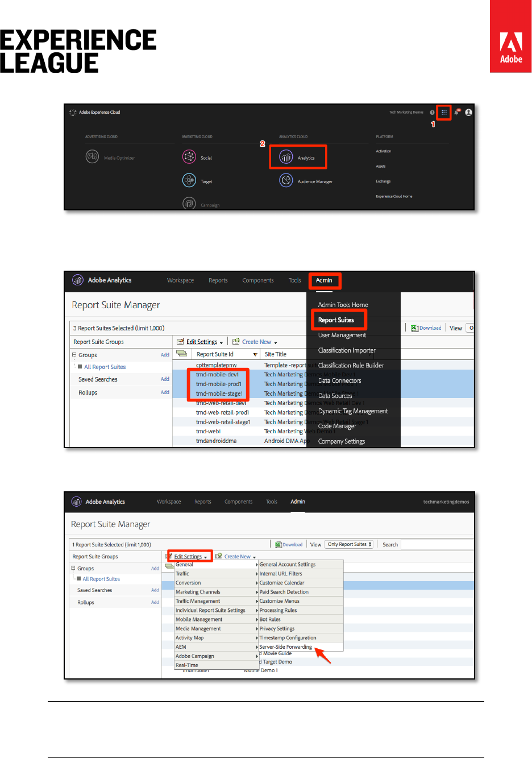The height and width of the screenshot is (758, 532).
Task: Click Tech Marketing Demos organization name
Action: click(x=406, y=113)
